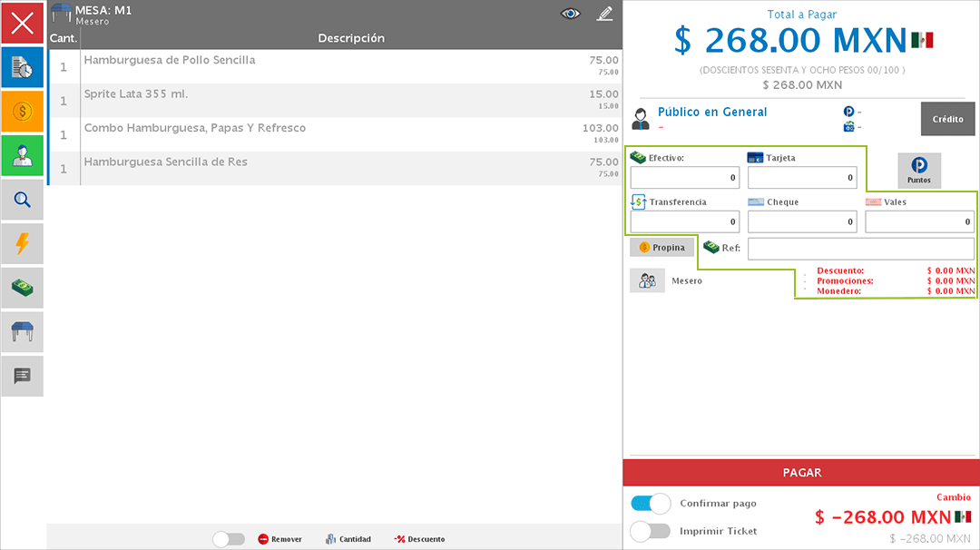The image size is (980, 550).
Task: Click the Crédito button
Action: point(947,119)
